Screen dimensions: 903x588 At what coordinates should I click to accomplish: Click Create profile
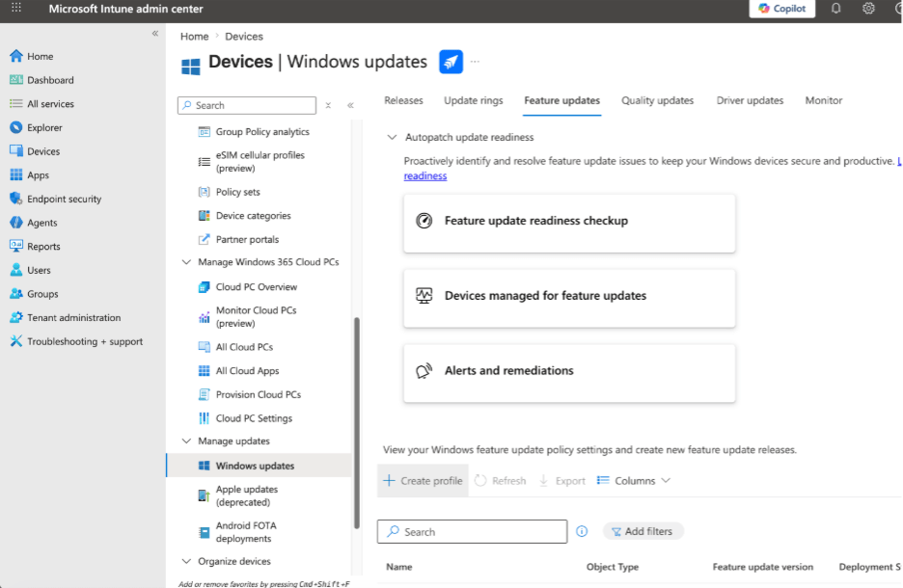coord(423,481)
